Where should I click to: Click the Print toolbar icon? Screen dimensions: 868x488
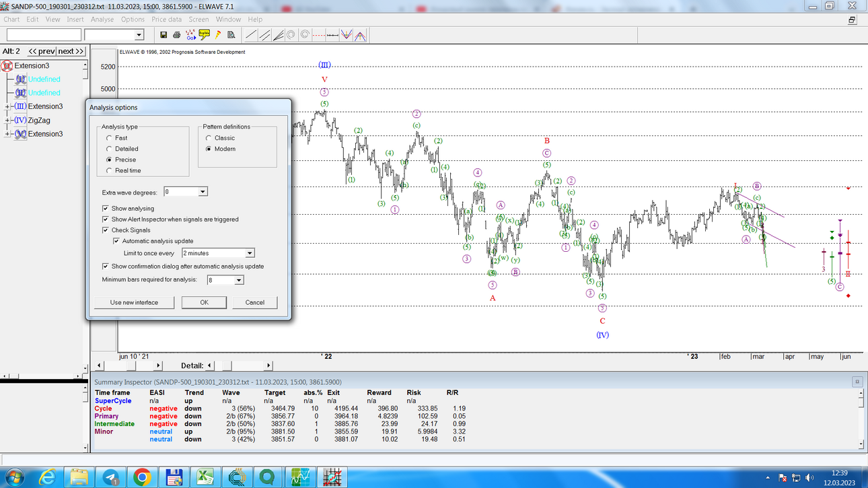(x=176, y=35)
